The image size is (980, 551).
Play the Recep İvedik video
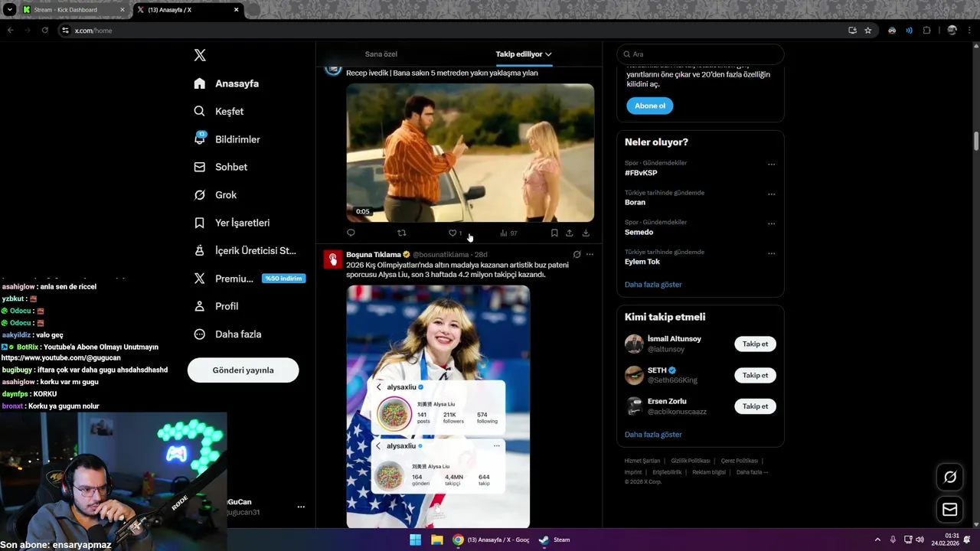pos(470,152)
